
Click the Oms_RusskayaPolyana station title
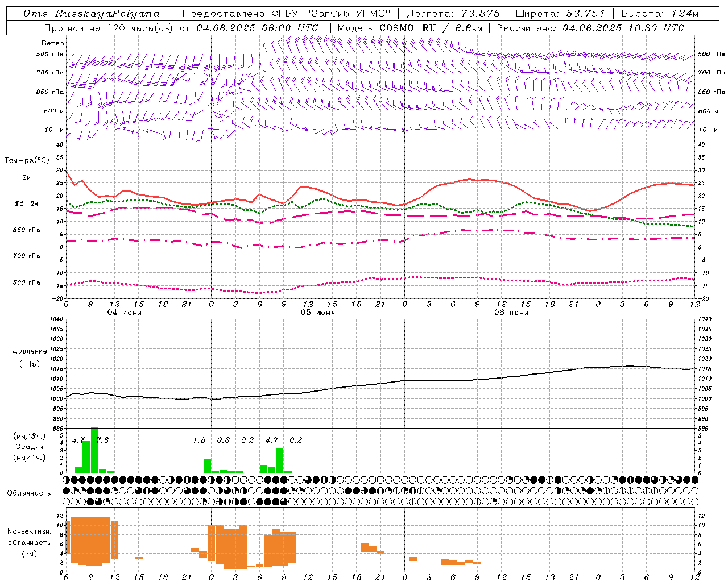point(92,14)
